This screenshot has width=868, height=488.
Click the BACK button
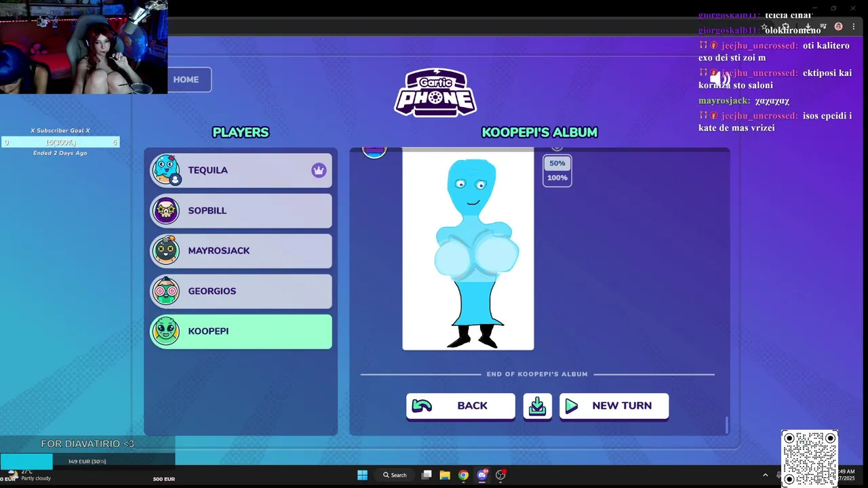[460, 406]
